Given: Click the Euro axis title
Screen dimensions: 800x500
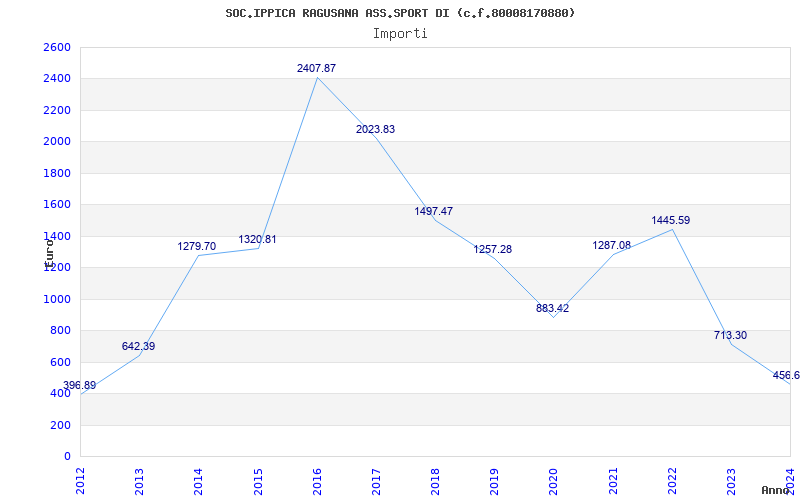Looking at the screenshot, I should 49,254.
